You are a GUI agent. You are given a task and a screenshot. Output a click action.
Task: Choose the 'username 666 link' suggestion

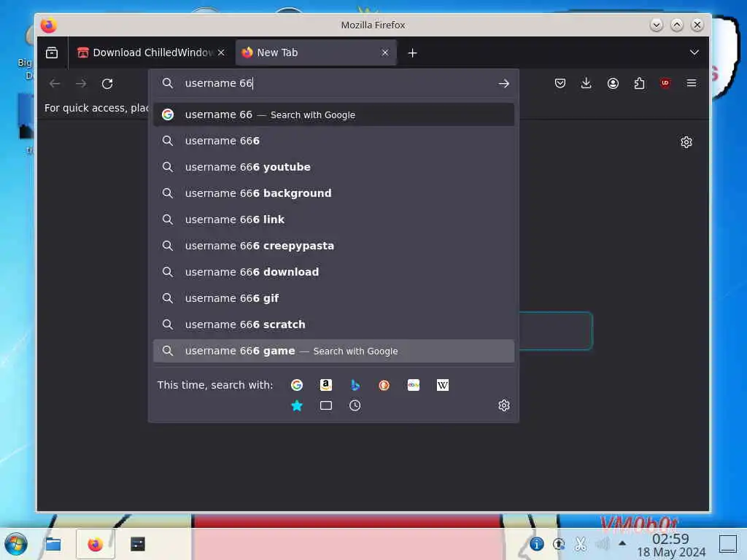click(333, 219)
